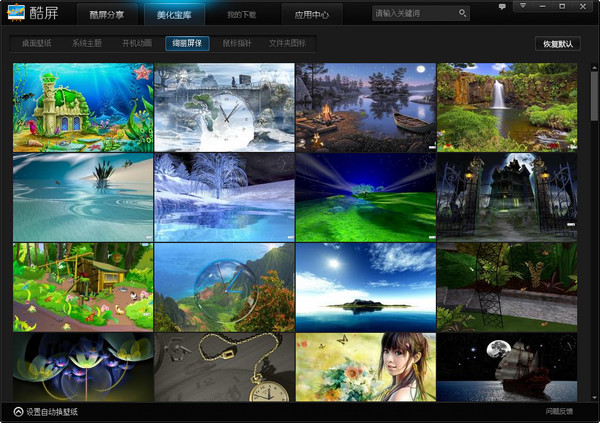Select the 鼠标指针 category
Viewport: 600px width, 423px height.
[237, 44]
